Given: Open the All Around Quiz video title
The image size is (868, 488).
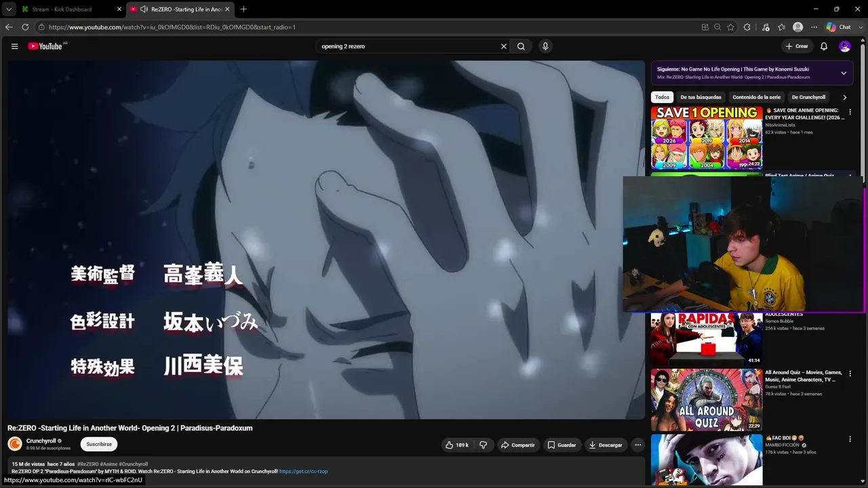Looking at the screenshot, I should click(x=804, y=376).
